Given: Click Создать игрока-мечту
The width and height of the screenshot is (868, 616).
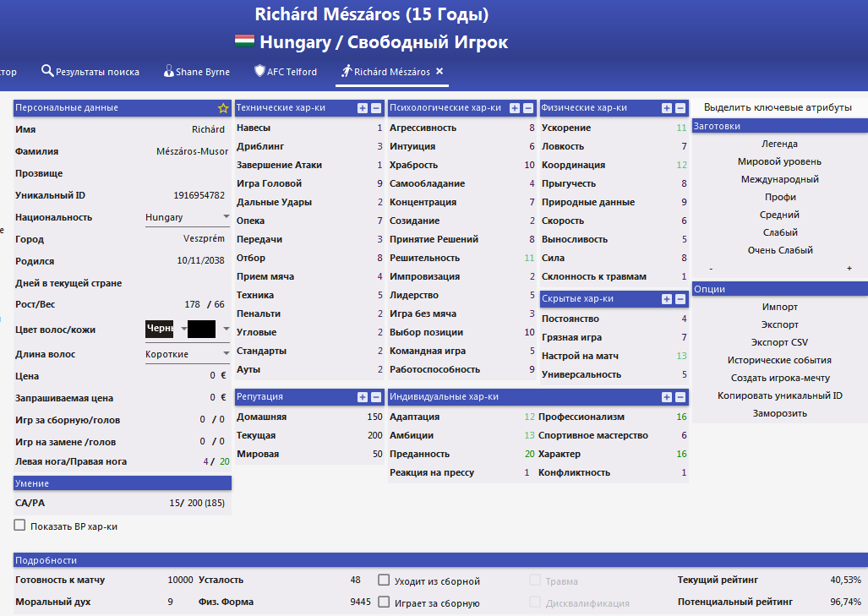Looking at the screenshot, I should click(x=779, y=378).
